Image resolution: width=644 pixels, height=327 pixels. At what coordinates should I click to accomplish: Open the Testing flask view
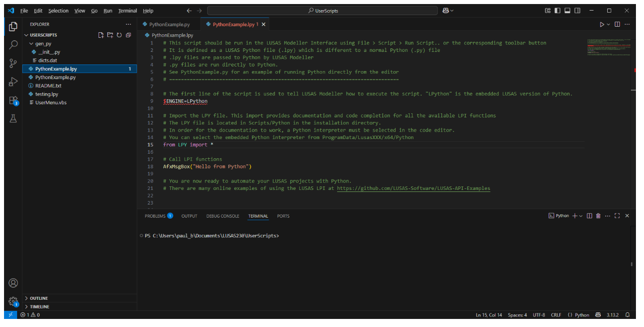point(13,118)
